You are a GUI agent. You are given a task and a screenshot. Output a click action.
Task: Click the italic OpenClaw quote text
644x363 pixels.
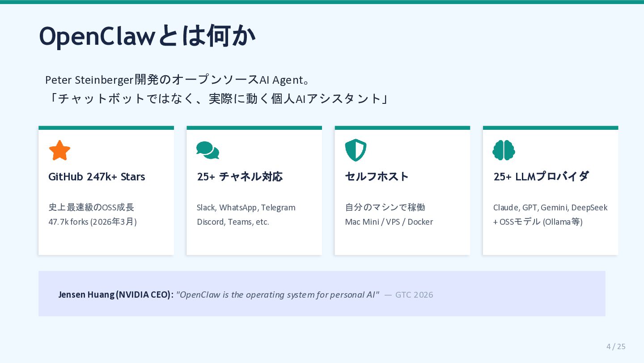[x=277, y=295]
